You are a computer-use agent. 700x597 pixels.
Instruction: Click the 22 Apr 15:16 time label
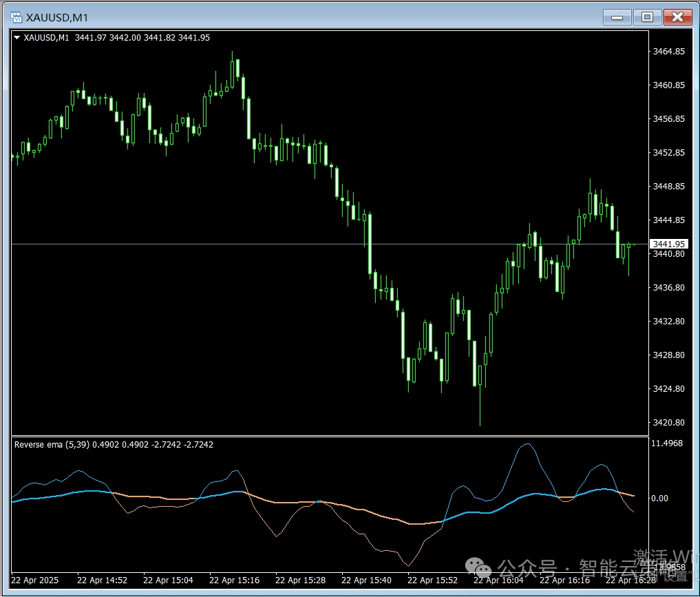(234, 580)
